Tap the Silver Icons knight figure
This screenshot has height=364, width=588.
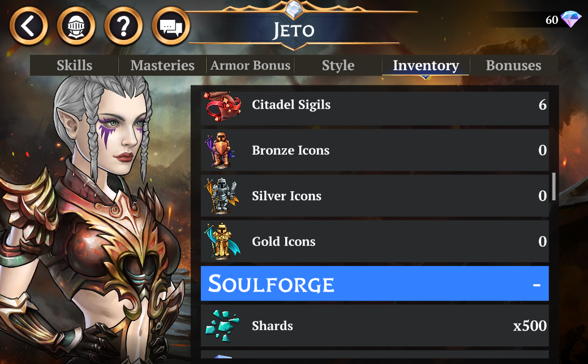coord(222,196)
